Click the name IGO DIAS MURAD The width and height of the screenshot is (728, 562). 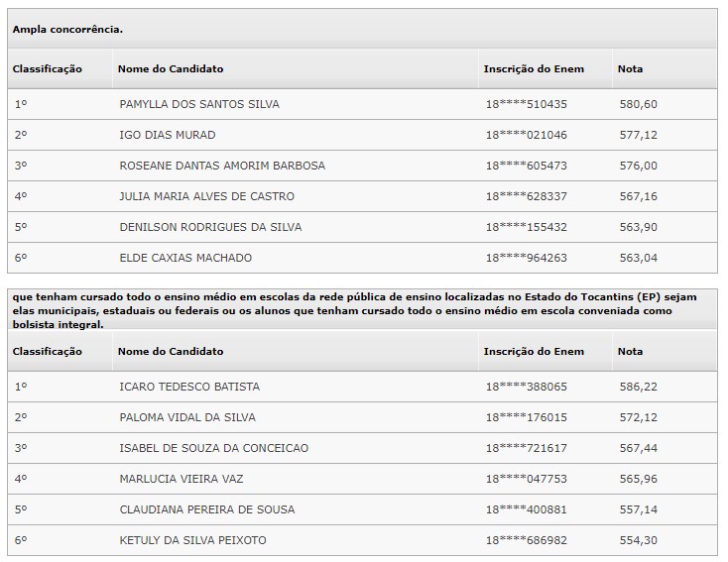[168, 135]
